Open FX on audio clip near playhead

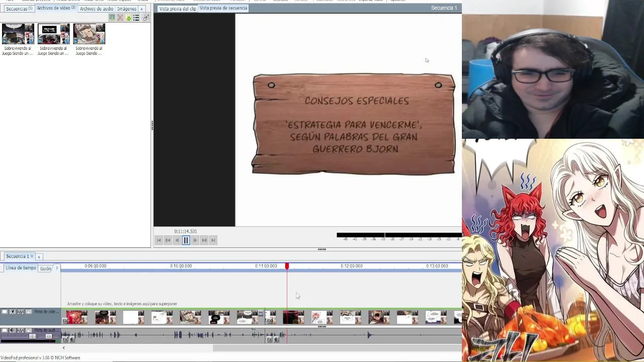point(269,340)
